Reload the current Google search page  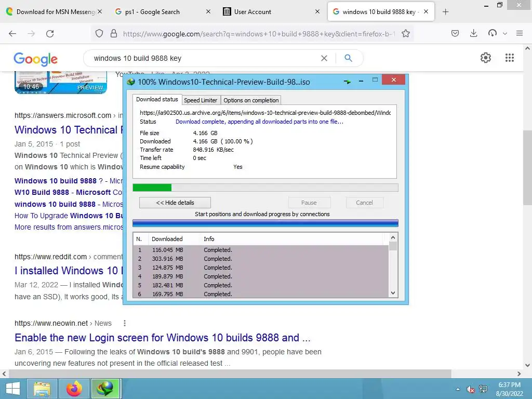point(50,34)
